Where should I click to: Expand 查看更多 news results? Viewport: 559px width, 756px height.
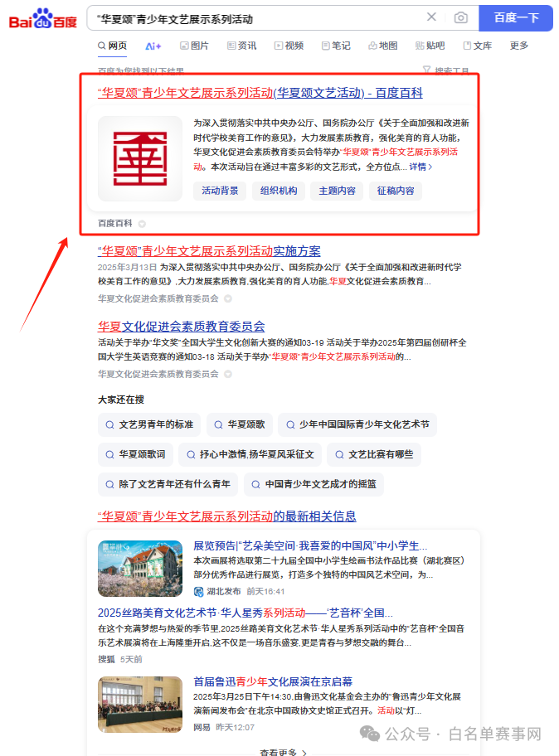283,752
